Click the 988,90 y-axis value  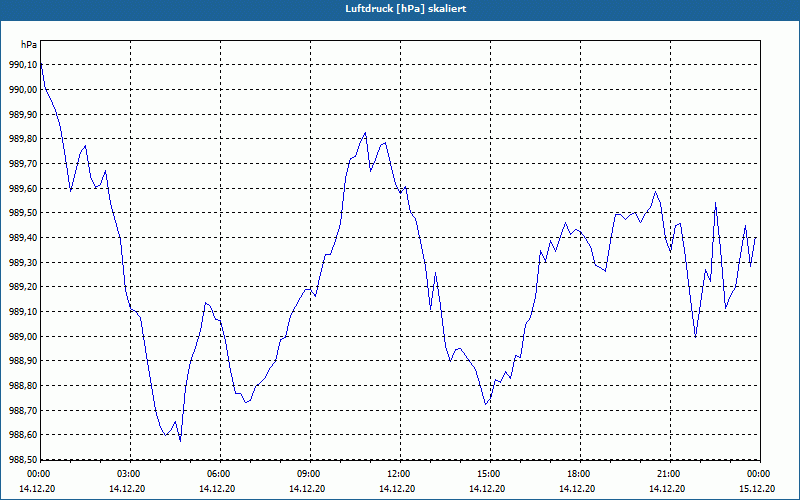coord(23,361)
